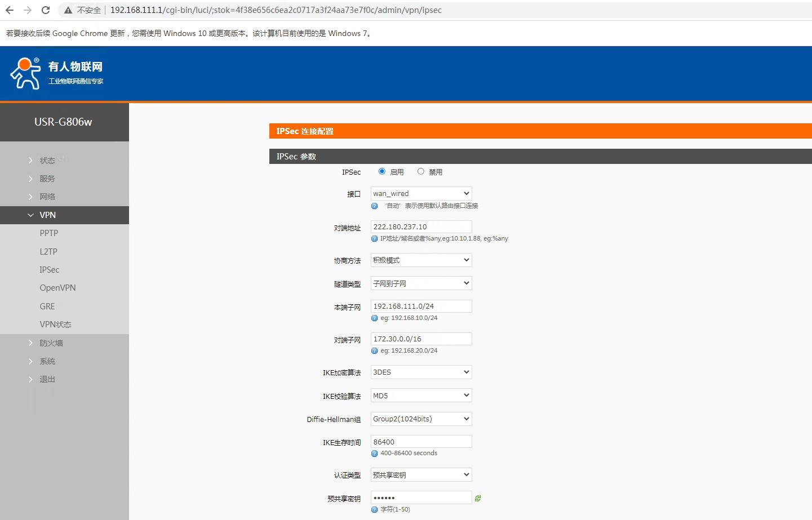The width and height of the screenshot is (812, 520).
Task: Open the OpenVPN sidebar menu item
Action: 57,288
